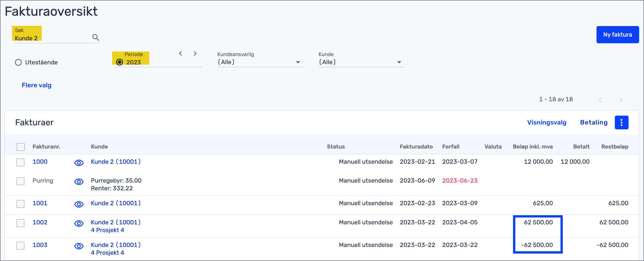Viewport: 644px width, 261px height.
Task: Sort by Kunde column header
Action: [99, 147]
